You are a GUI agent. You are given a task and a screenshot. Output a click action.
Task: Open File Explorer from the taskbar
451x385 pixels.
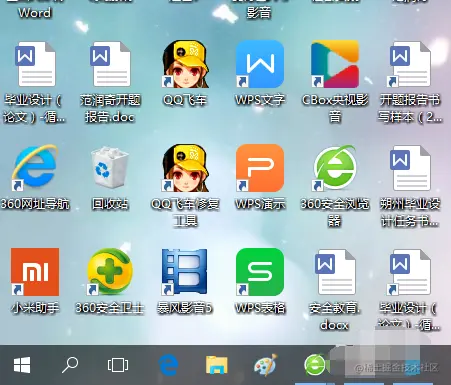point(217,365)
